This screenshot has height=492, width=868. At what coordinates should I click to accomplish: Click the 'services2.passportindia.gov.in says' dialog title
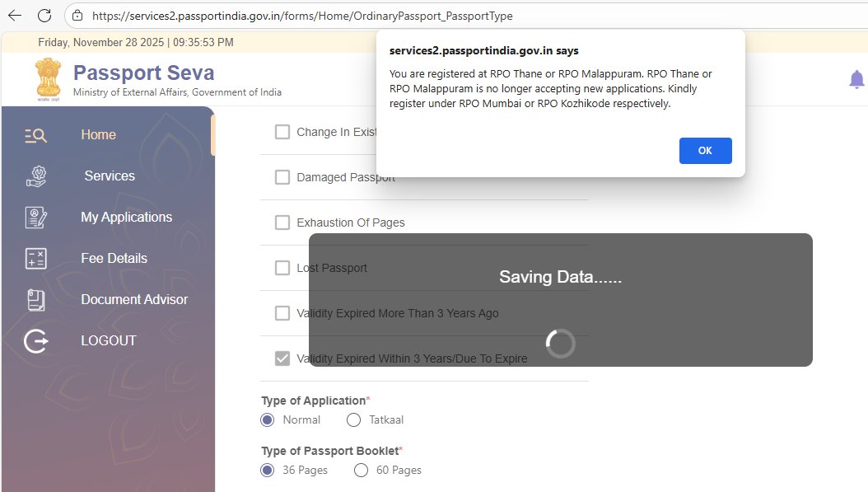tap(483, 51)
